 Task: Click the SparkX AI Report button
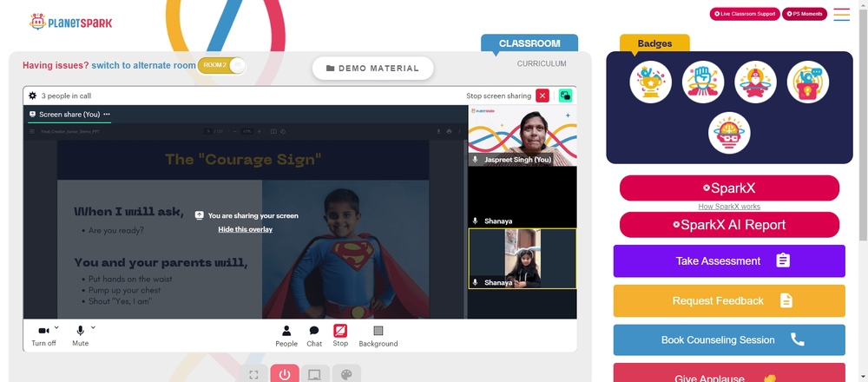729,225
